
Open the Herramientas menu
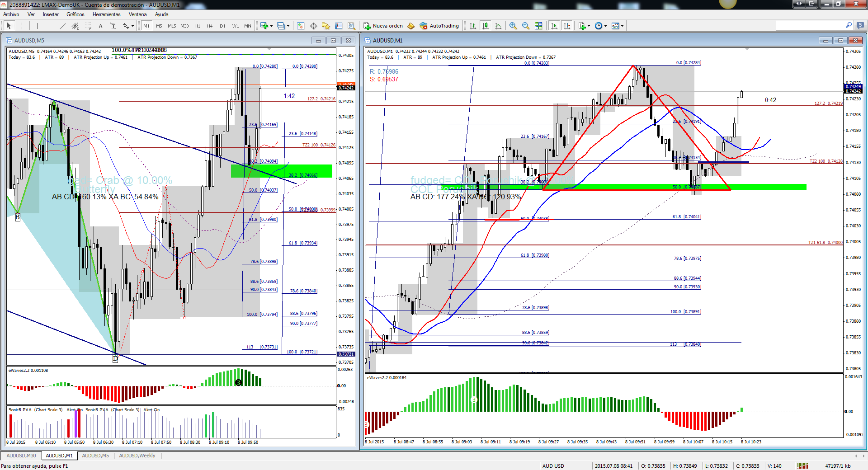[106, 14]
